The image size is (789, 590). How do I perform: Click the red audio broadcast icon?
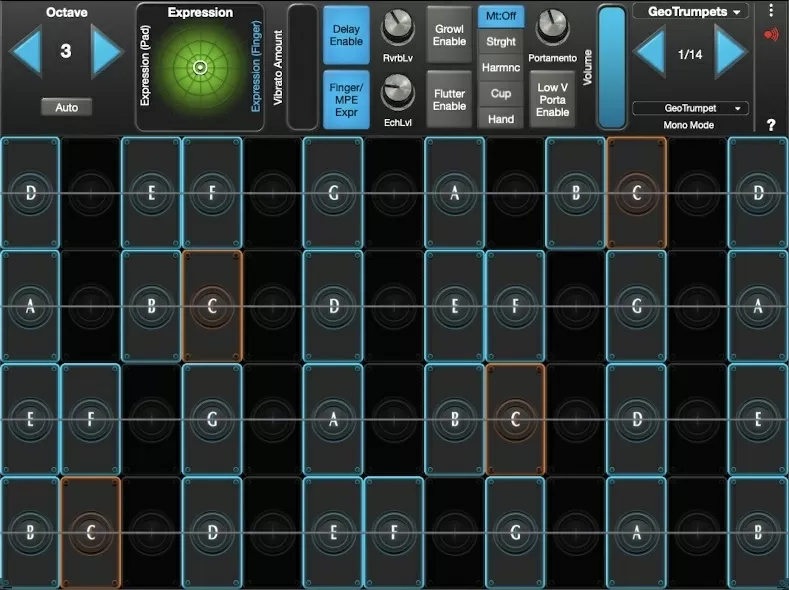coord(771,34)
